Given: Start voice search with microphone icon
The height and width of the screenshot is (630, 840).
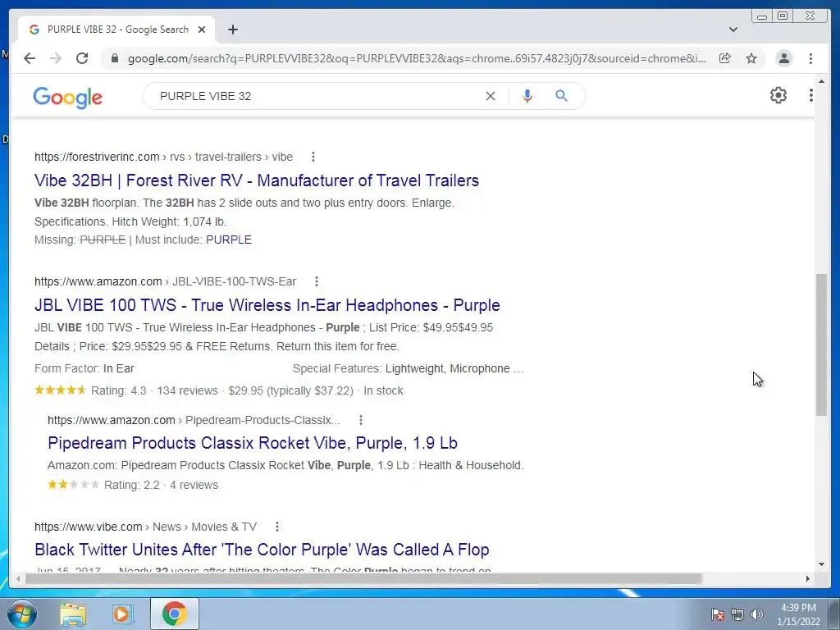Looking at the screenshot, I should tap(527, 96).
